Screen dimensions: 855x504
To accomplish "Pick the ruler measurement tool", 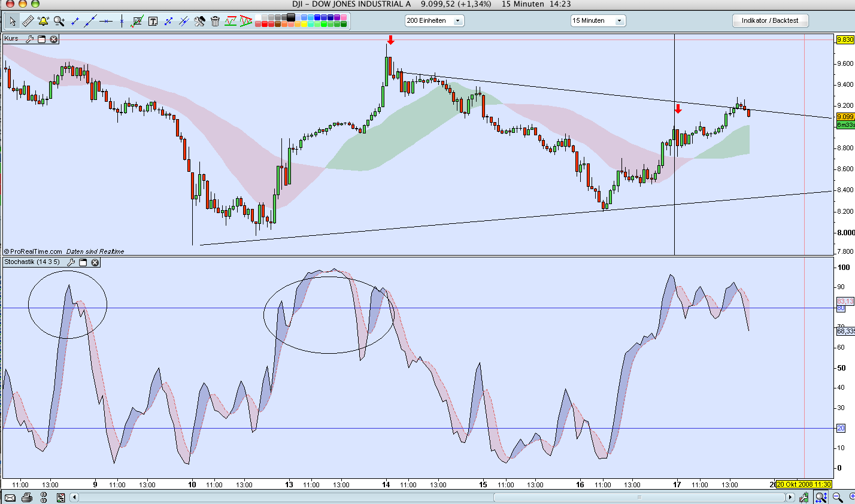I will 28,22.
